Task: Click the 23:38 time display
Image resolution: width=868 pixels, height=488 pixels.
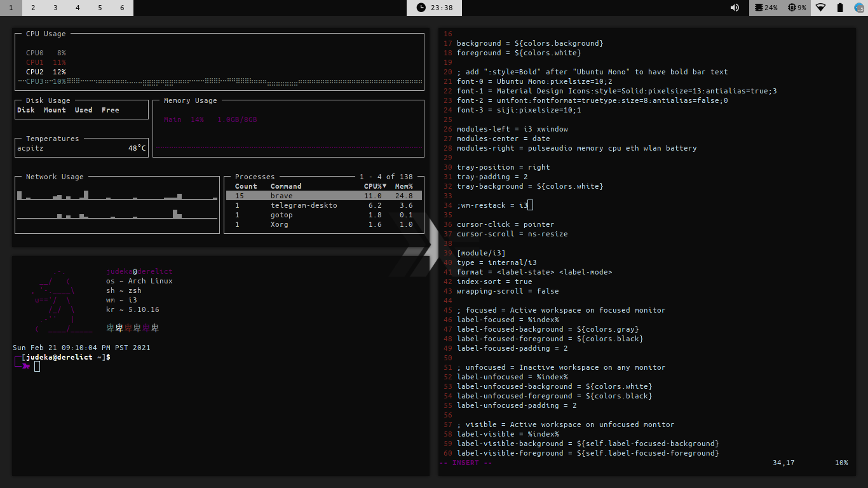Action: click(x=442, y=8)
